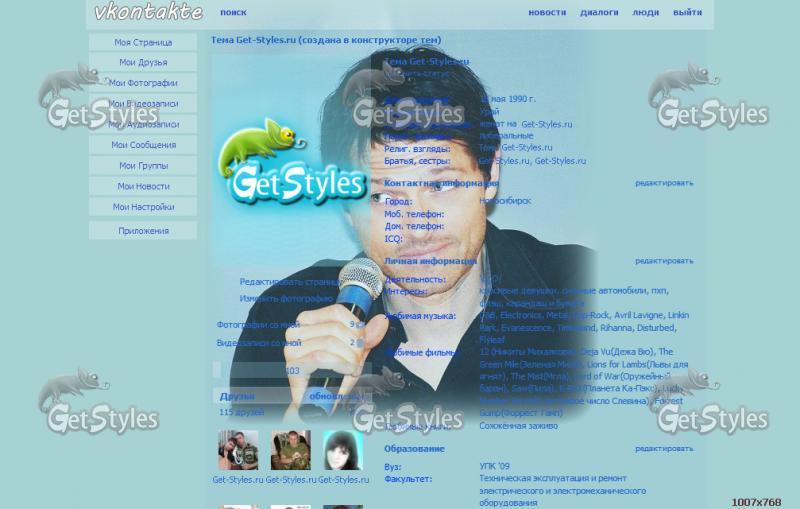
Task: Click the small icon beside photo count 9
Action: pos(361,324)
